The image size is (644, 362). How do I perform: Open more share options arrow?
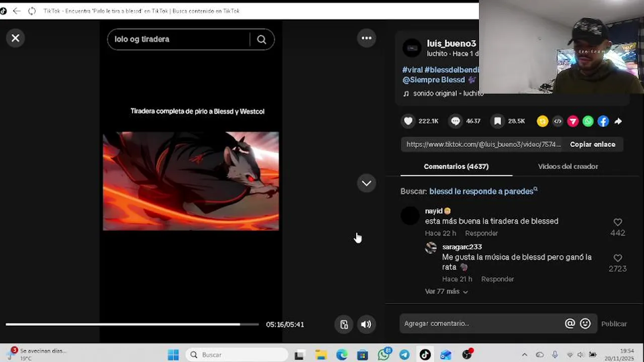618,121
